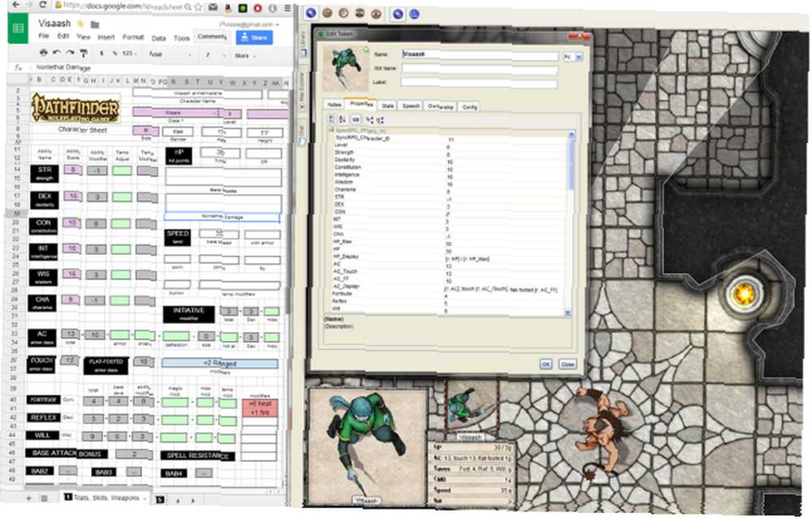Screen dimensions: 812x518
Task: Click Close in Edit Token dialog
Action: (x=568, y=365)
